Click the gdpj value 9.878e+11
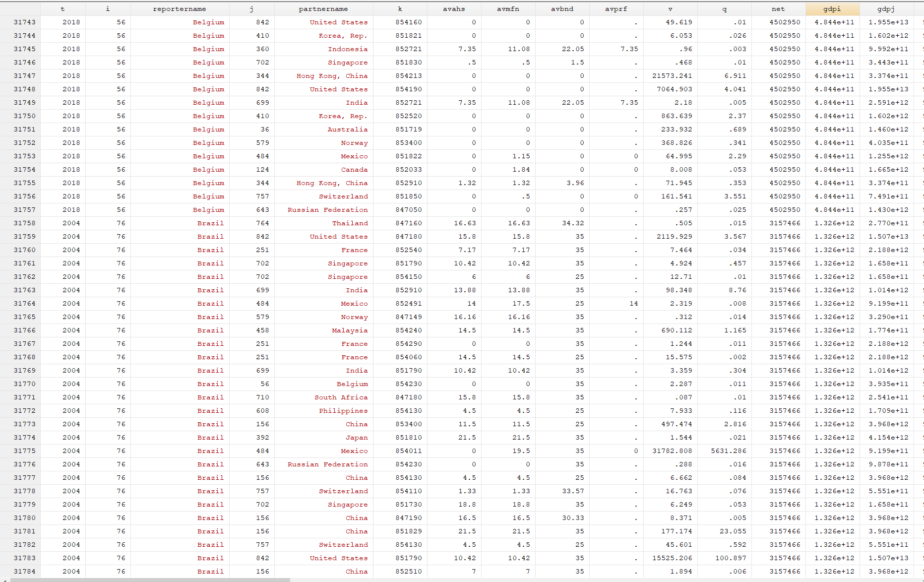 (x=888, y=464)
